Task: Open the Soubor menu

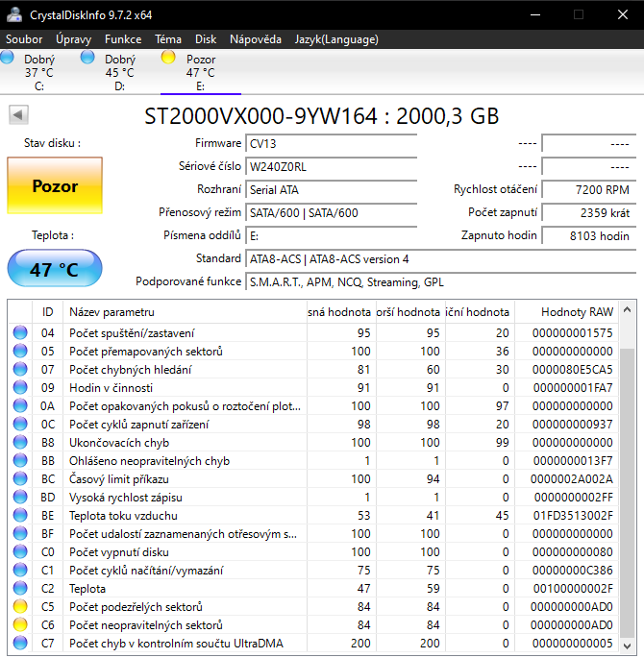Action: click(x=24, y=39)
